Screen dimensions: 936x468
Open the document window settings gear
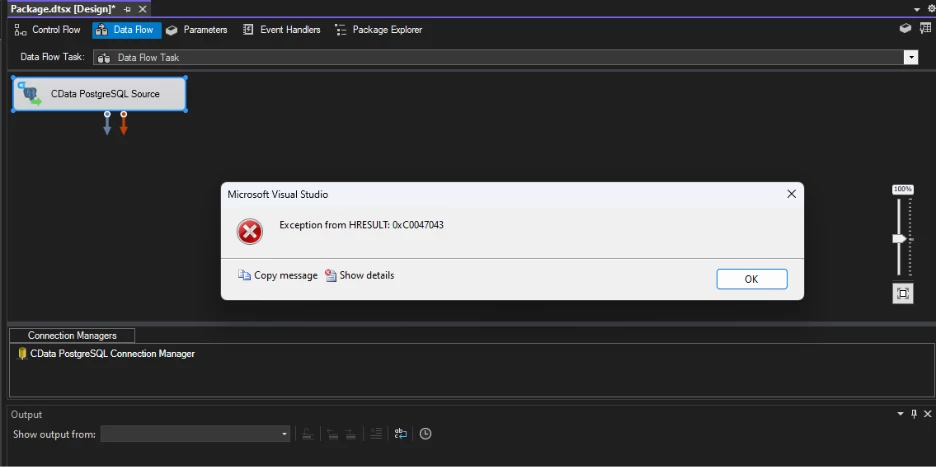pos(931,9)
